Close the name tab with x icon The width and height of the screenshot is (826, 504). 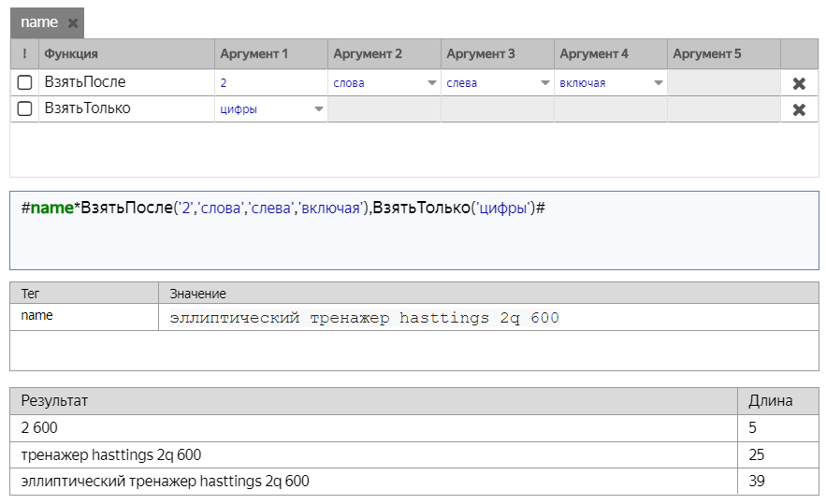[73, 23]
